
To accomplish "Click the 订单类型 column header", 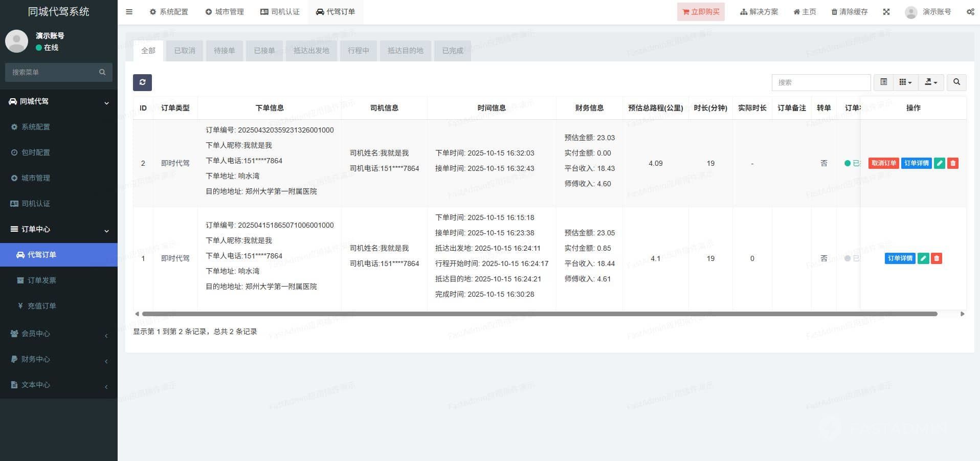I will (x=175, y=108).
